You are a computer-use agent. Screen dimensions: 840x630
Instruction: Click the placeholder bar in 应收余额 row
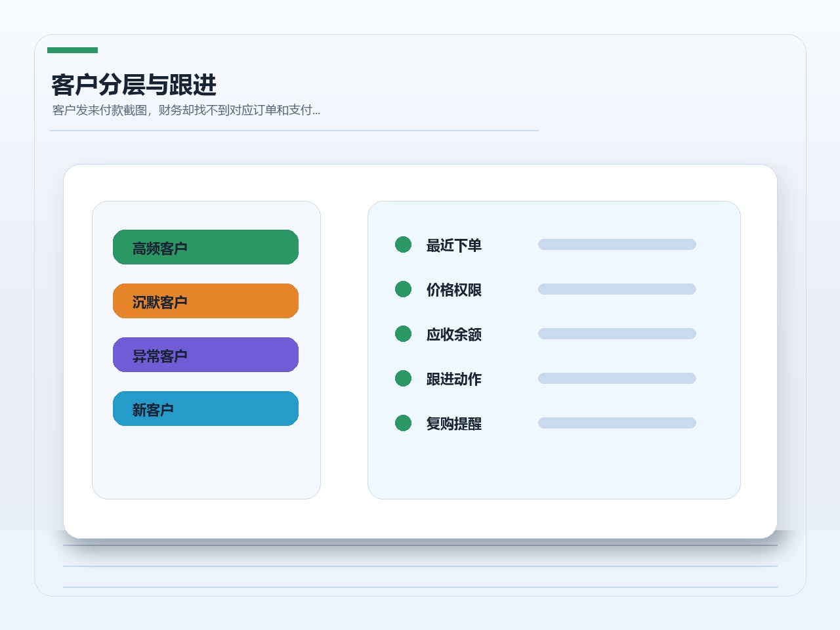617,334
